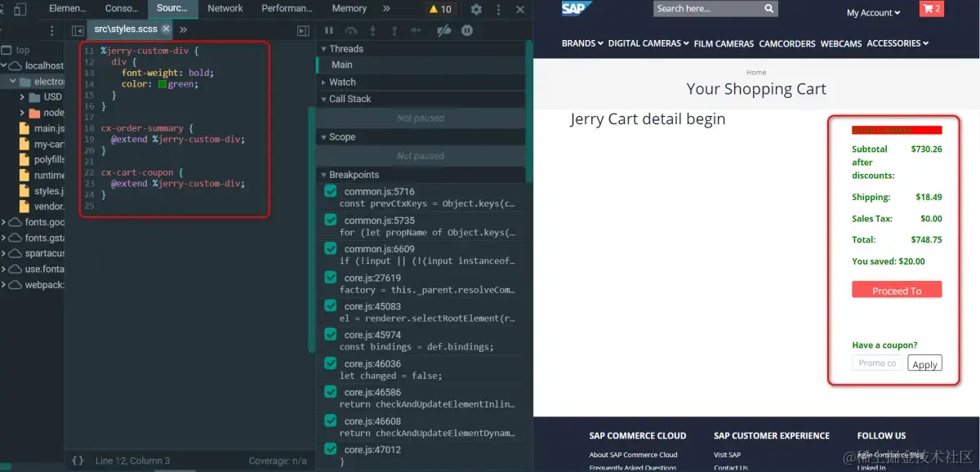Switch to the Elements panel tab
This screenshot has width=980, height=472.
point(69,8)
